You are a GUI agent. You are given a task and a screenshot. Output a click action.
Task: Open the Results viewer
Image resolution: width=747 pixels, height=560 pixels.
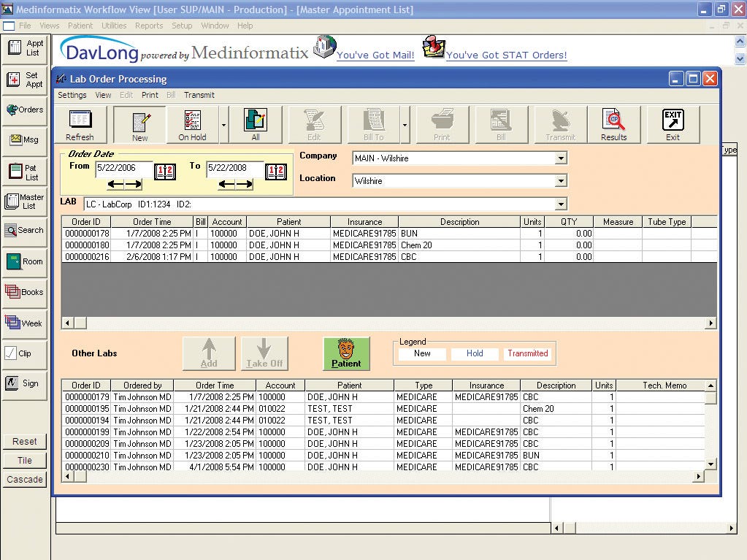point(613,125)
